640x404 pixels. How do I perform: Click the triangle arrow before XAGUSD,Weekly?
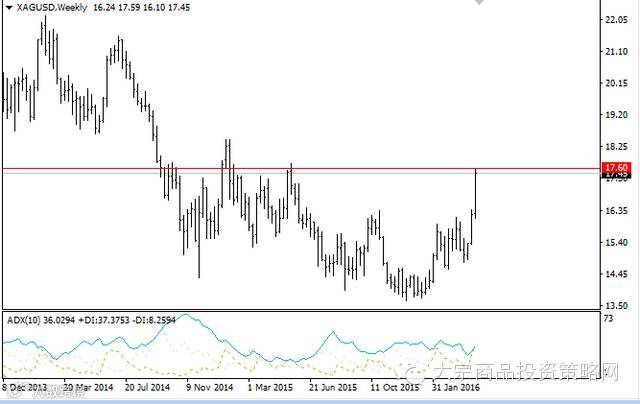(x=9, y=7)
